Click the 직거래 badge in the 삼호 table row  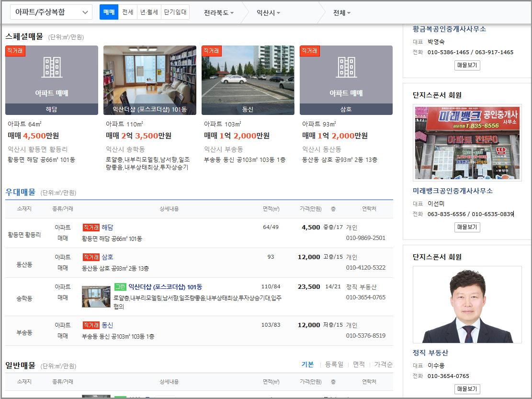[91, 257]
